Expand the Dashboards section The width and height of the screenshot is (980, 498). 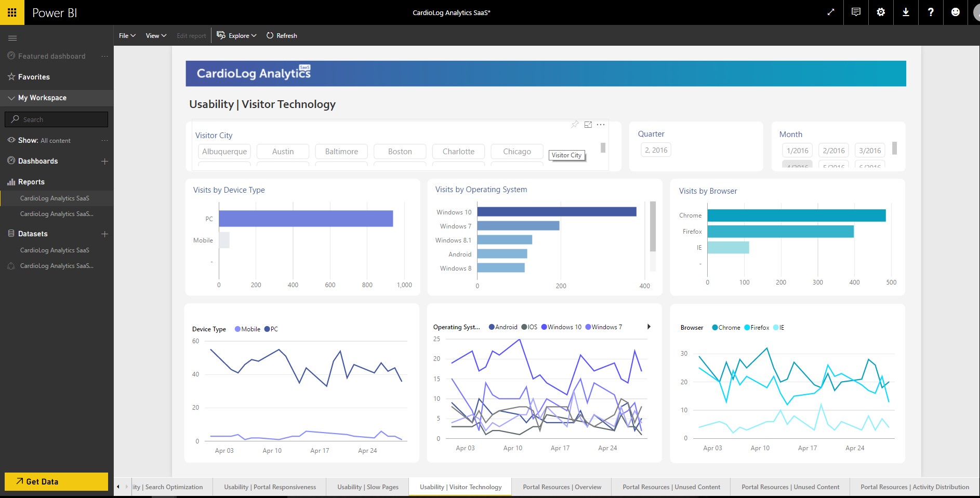tap(38, 161)
